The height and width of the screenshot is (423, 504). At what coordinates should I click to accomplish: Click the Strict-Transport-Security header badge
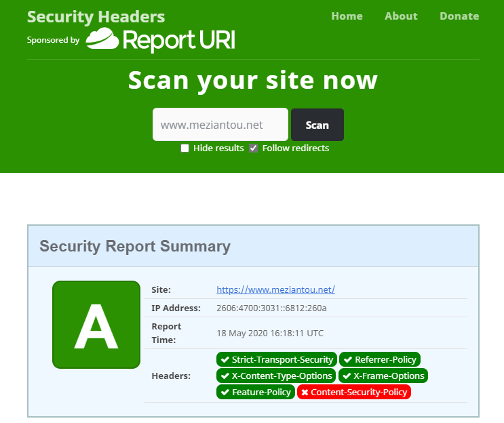[276, 359]
